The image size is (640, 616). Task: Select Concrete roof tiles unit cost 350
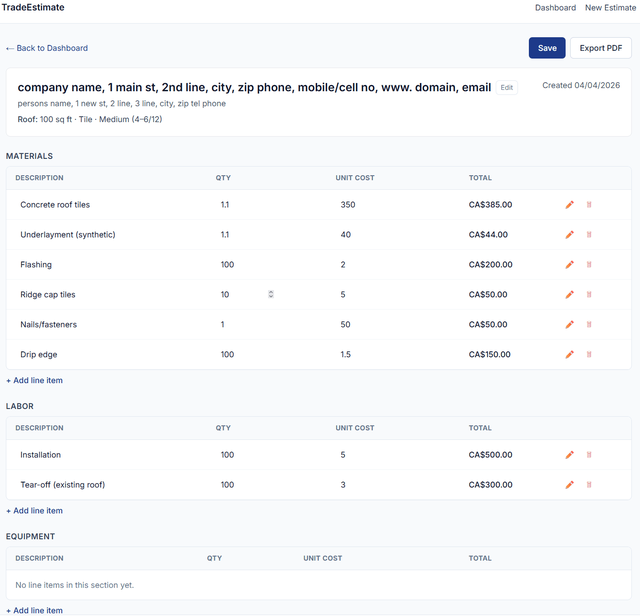(348, 205)
